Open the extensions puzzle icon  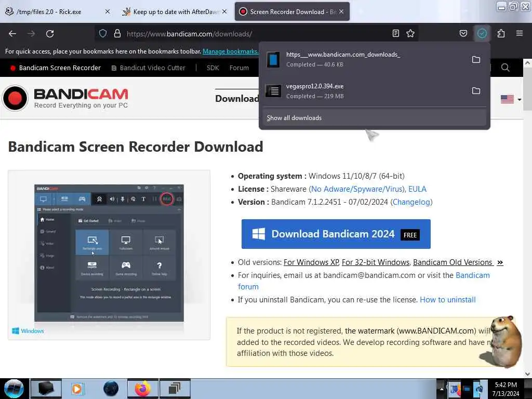pyautogui.click(x=501, y=34)
